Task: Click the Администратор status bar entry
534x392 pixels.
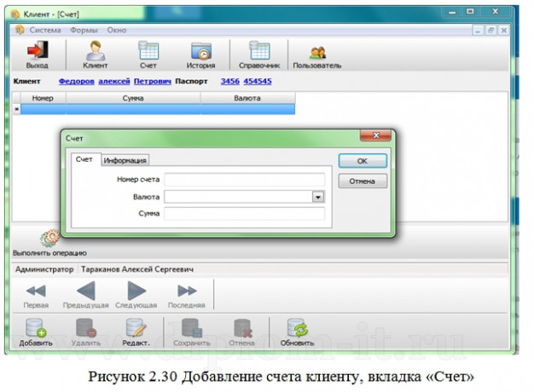Action: click(44, 269)
